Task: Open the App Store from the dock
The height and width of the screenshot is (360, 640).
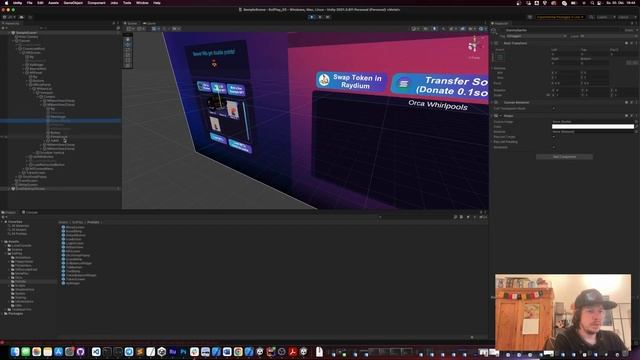Action: (x=58, y=351)
